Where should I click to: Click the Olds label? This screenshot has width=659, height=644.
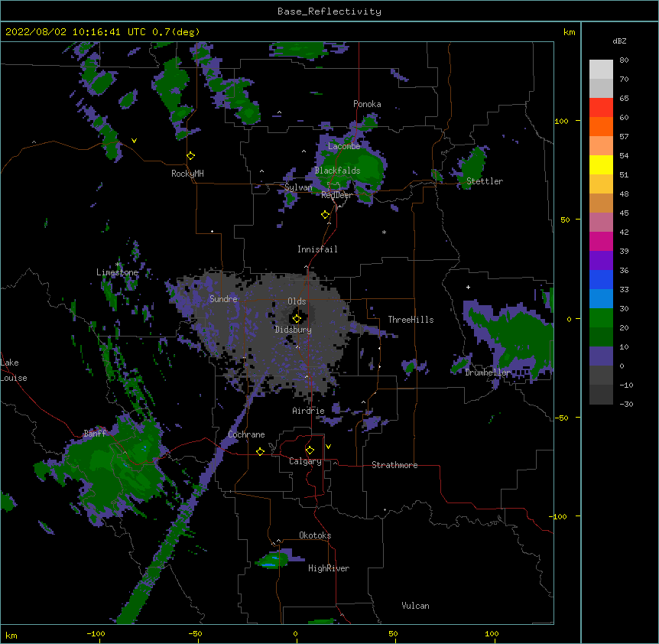pos(297,301)
